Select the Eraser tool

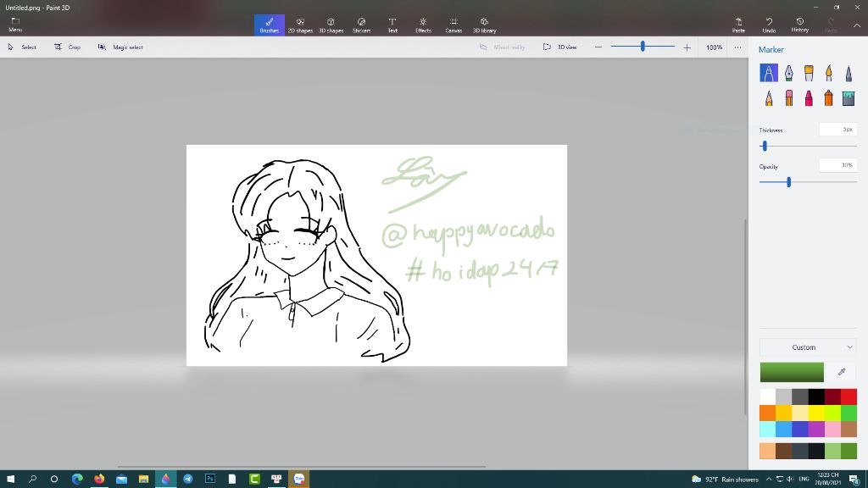click(x=789, y=98)
